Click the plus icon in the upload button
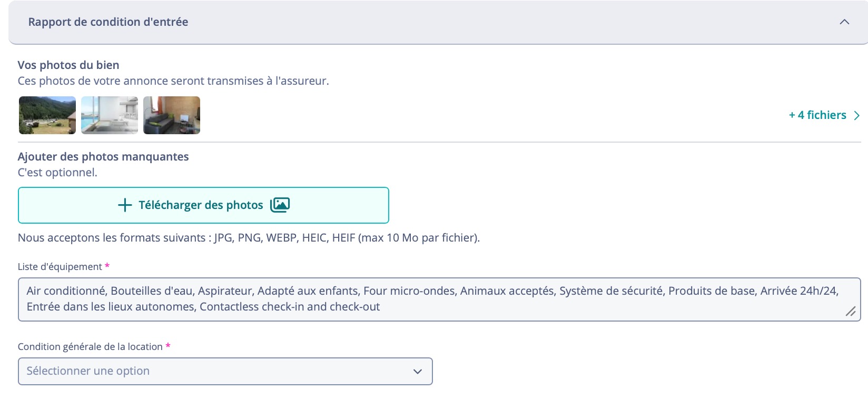Viewport: 868px width, 400px height. tap(125, 205)
